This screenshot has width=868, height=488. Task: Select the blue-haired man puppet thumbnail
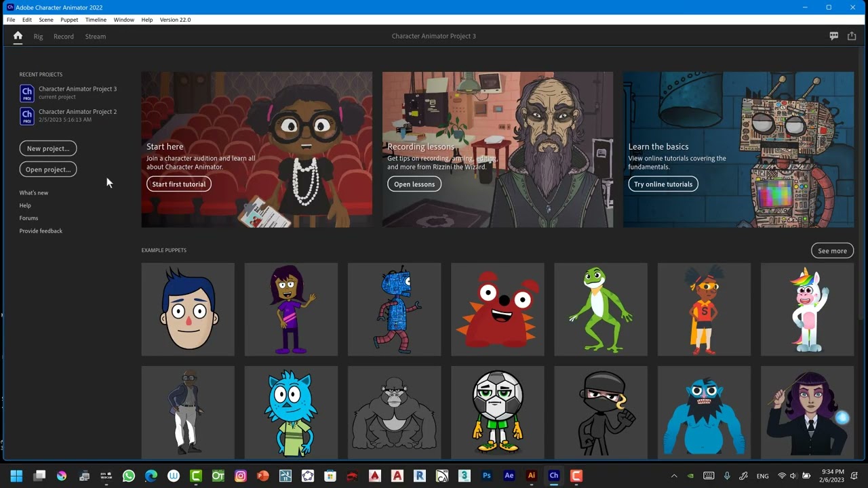[x=188, y=309]
